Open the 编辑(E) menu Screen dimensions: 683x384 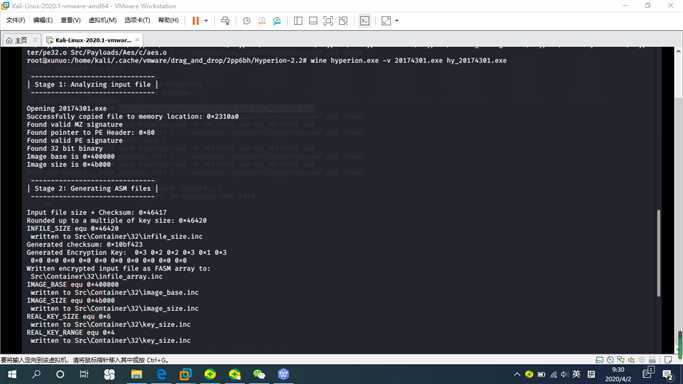click(x=43, y=20)
